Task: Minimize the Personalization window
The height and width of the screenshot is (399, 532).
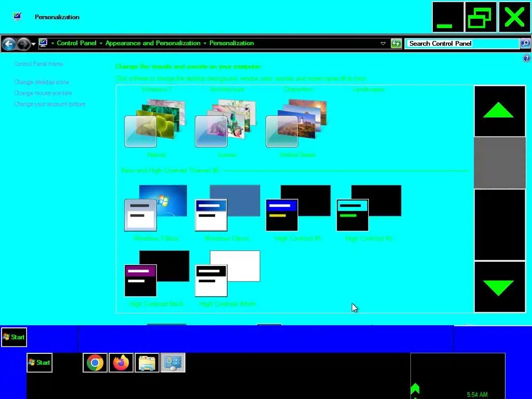Action: (448, 17)
